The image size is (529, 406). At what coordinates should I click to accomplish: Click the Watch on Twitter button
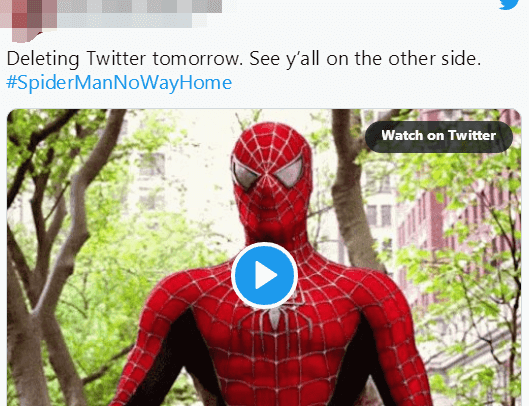click(x=439, y=136)
